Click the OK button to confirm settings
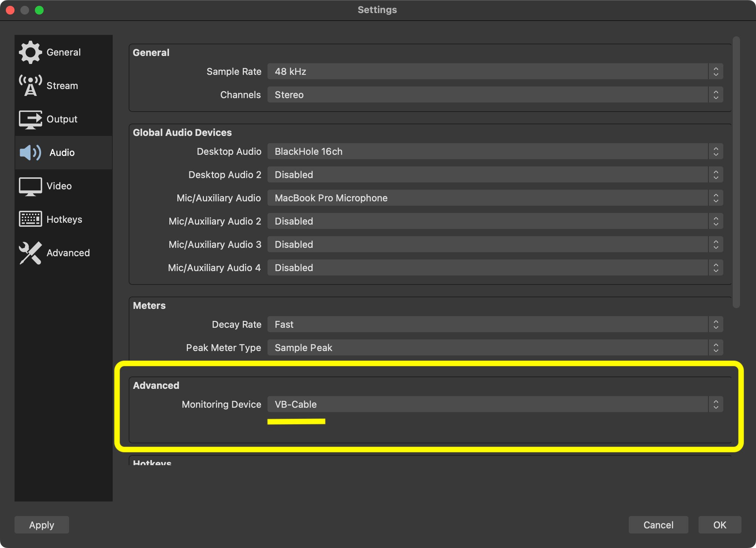 point(719,524)
